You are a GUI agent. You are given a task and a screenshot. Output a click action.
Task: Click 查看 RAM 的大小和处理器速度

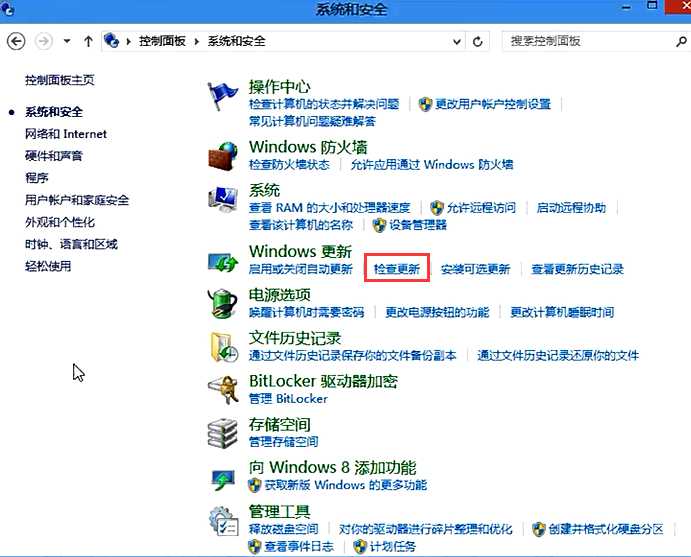[329, 208]
